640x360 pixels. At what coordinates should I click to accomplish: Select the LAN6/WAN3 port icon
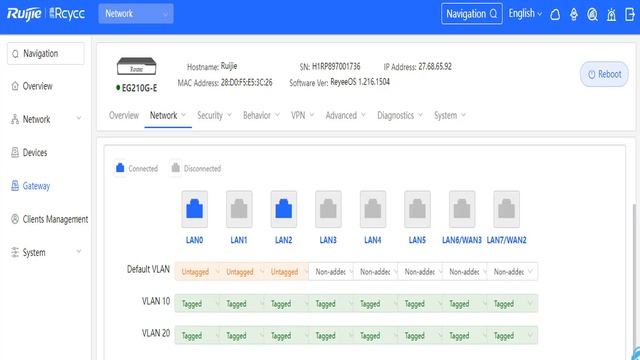462,209
